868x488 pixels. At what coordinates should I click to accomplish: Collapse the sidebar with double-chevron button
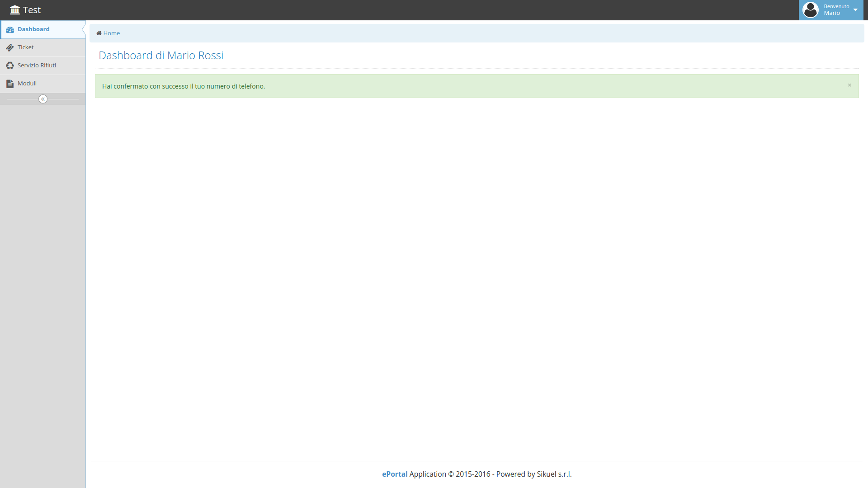tap(43, 99)
